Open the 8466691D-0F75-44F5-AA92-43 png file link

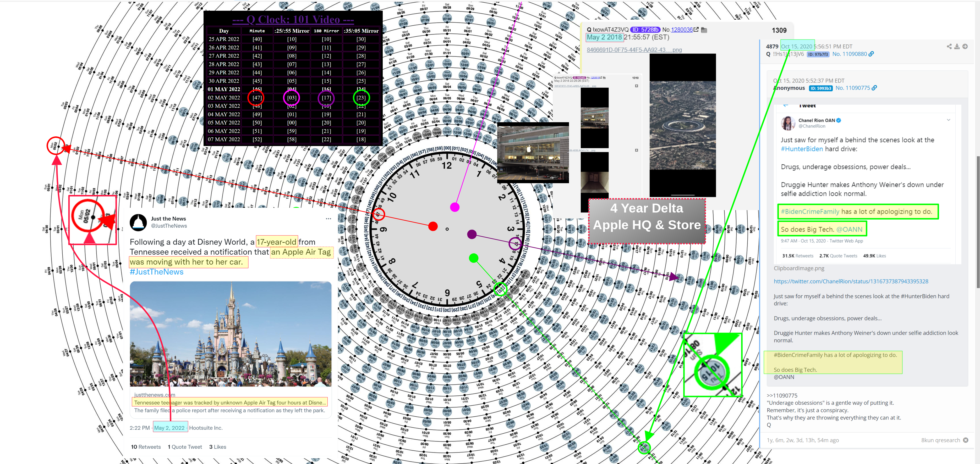click(634, 50)
